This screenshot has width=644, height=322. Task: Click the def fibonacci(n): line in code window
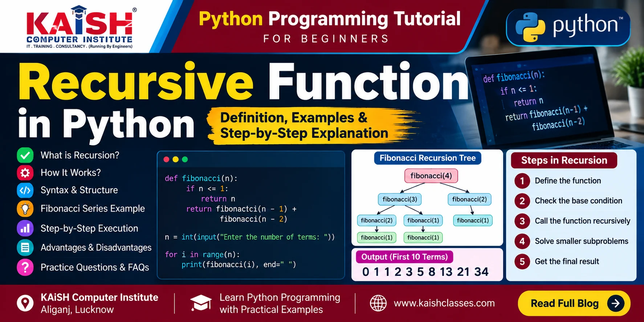tap(201, 178)
